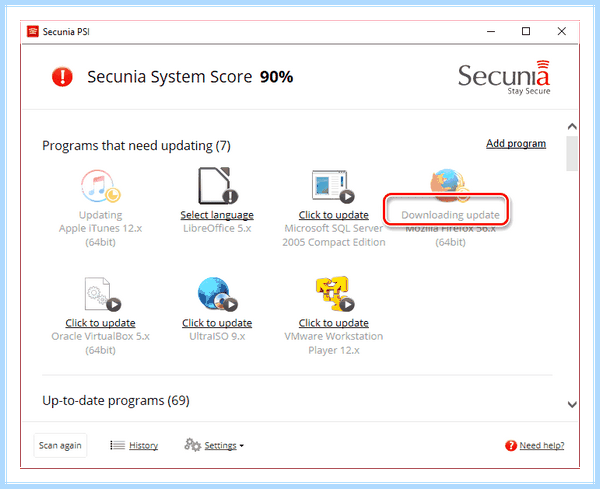Click the Updating Apple iTunes status text
This screenshot has width=600, height=489.
pos(100,215)
